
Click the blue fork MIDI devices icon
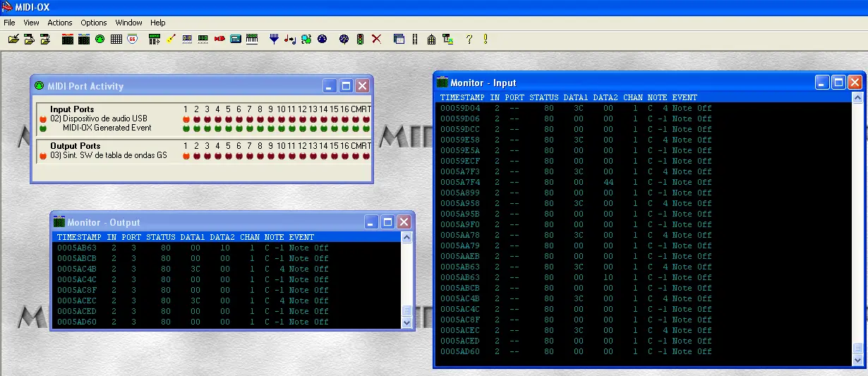275,40
